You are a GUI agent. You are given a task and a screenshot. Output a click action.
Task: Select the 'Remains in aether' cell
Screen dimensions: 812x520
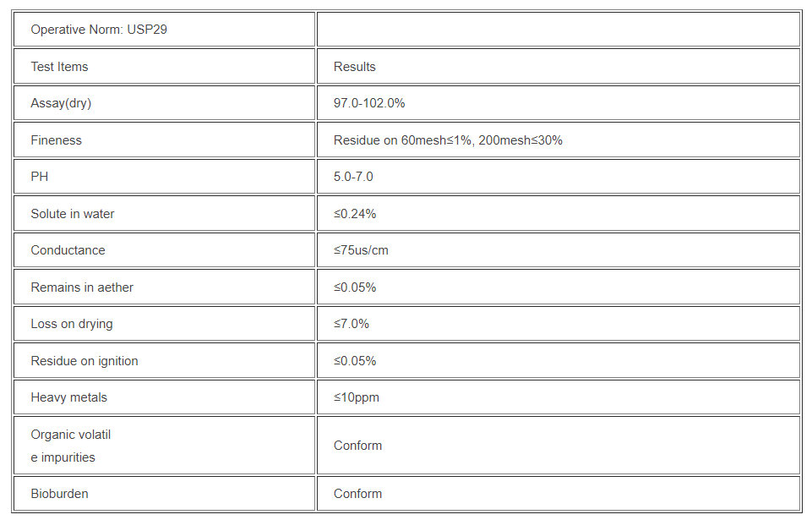pos(82,287)
